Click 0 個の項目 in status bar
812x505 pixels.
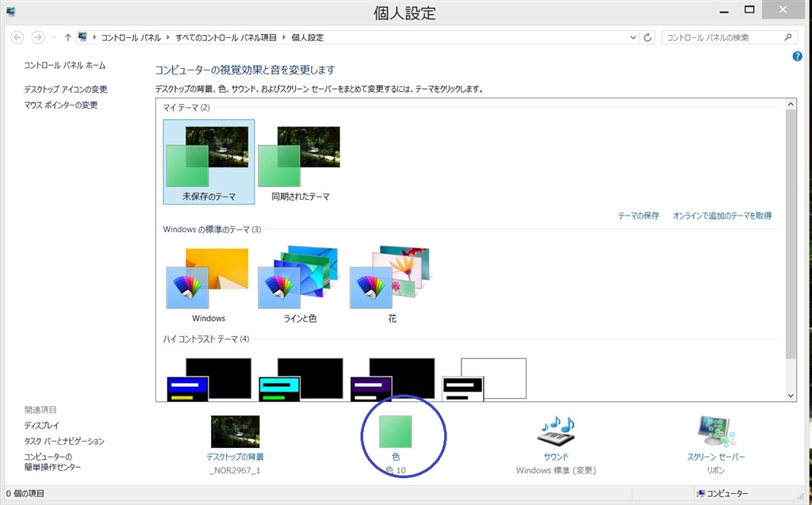point(25,494)
